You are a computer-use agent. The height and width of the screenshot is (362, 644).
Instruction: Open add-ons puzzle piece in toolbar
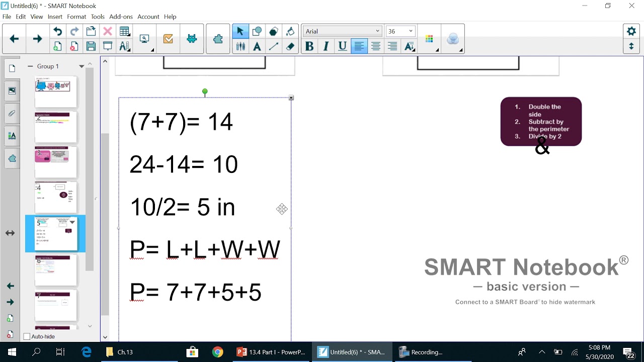pos(218,39)
